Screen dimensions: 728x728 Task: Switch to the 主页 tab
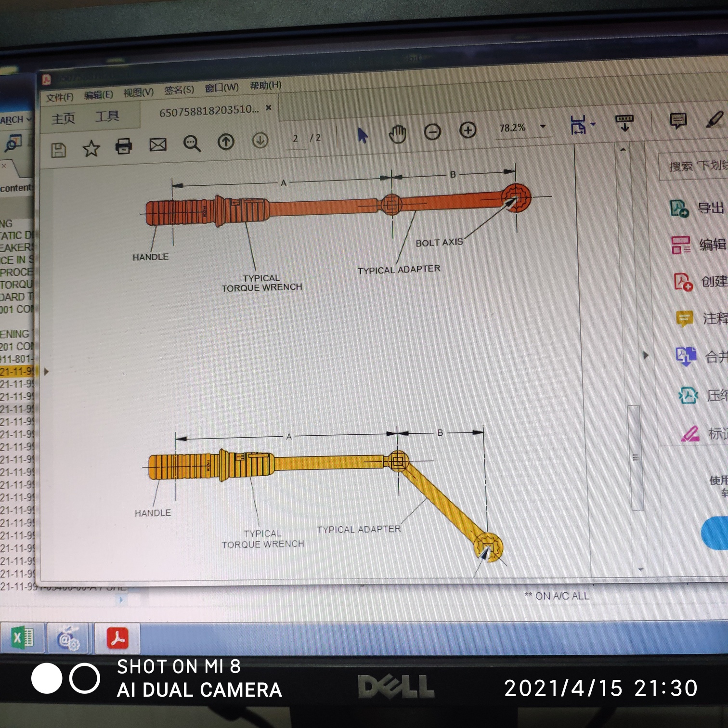(63, 118)
